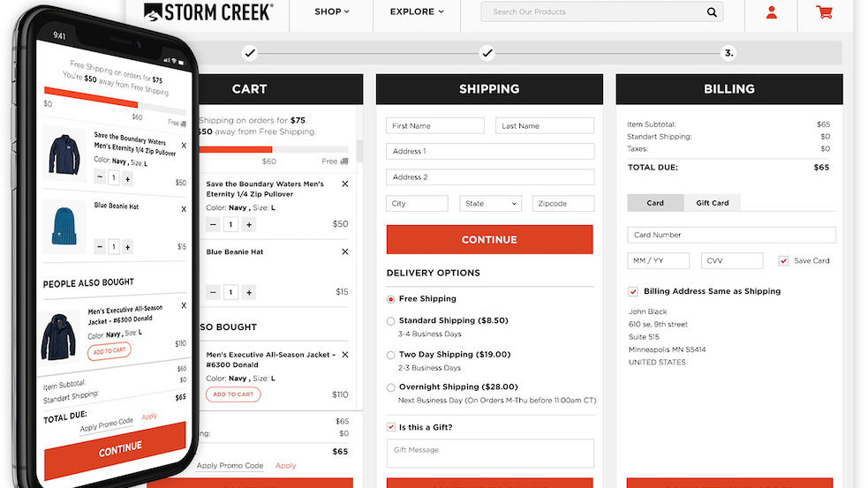Click free shipping truck icon on desktop

(x=343, y=161)
